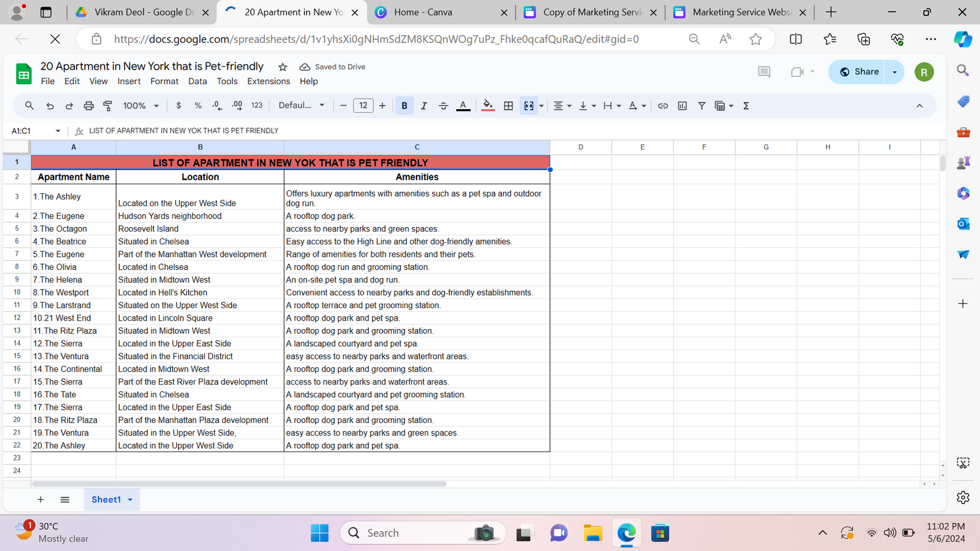The width and height of the screenshot is (980, 551).
Task: Click the taskbar Search box
Action: pyautogui.click(x=424, y=533)
